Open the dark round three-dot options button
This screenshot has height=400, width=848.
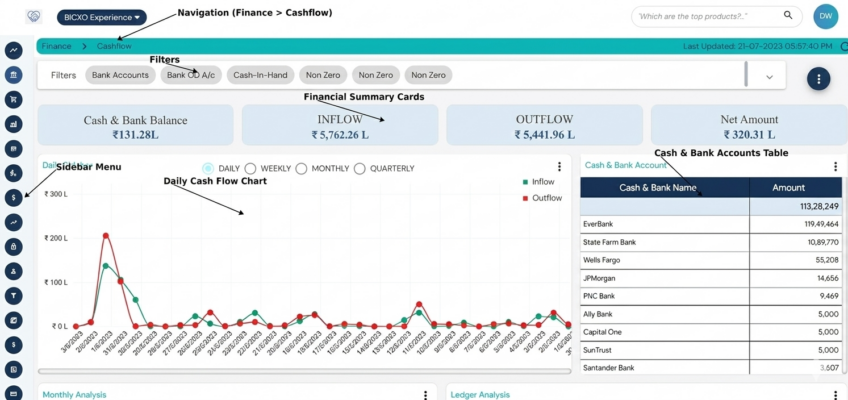(818, 79)
